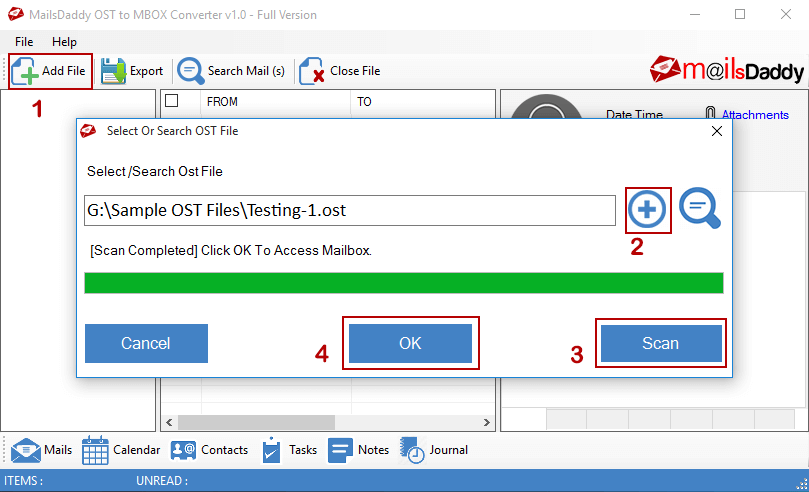809x492 pixels.
Task: Switch to the Calendar view
Action: pos(121,450)
